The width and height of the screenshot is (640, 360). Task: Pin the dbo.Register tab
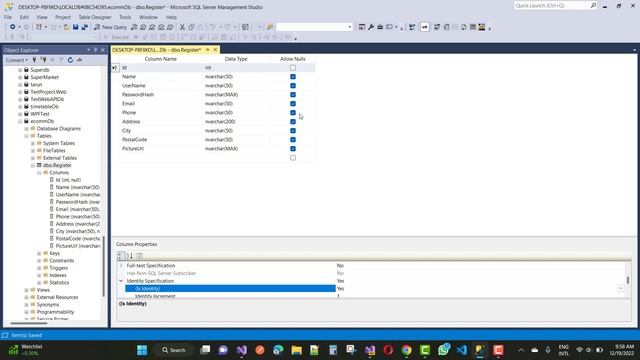click(207, 50)
